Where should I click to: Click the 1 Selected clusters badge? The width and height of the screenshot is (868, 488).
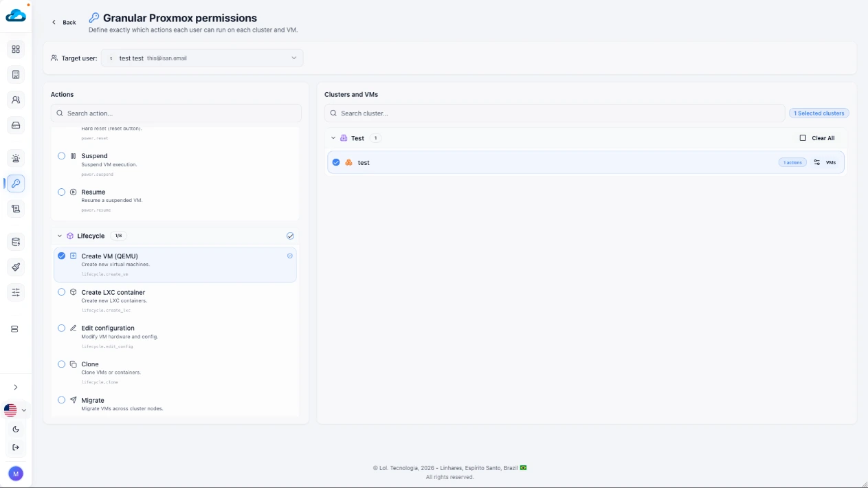(819, 113)
